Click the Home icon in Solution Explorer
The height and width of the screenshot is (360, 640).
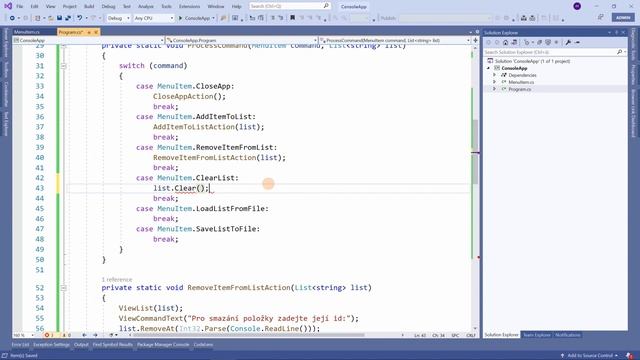point(505,42)
